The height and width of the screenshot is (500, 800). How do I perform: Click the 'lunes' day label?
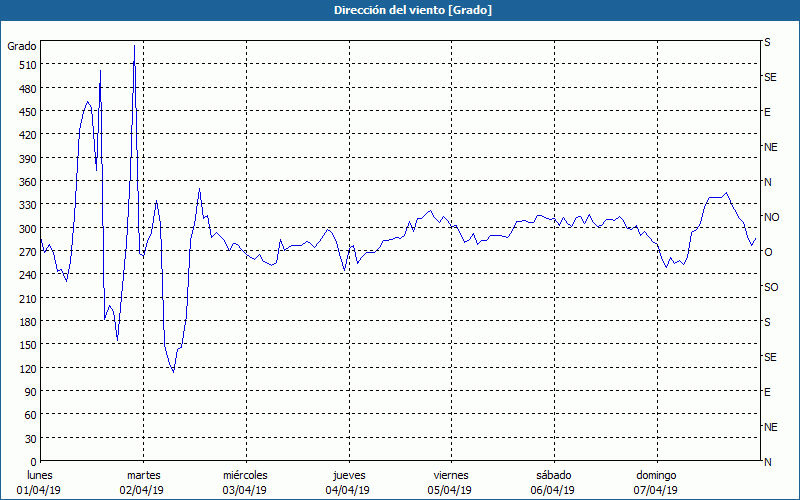(x=40, y=476)
